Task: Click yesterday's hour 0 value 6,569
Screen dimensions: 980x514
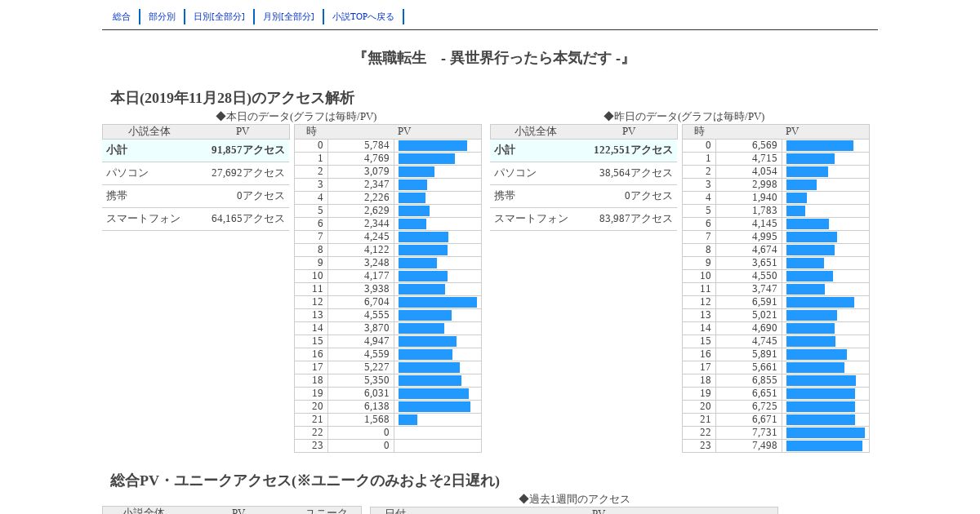Action: tap(764, 145)
